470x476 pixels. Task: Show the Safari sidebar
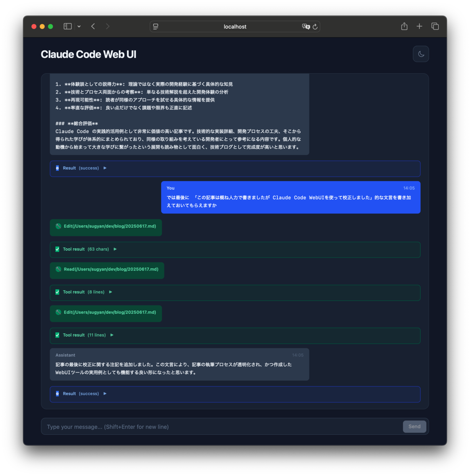68,26
